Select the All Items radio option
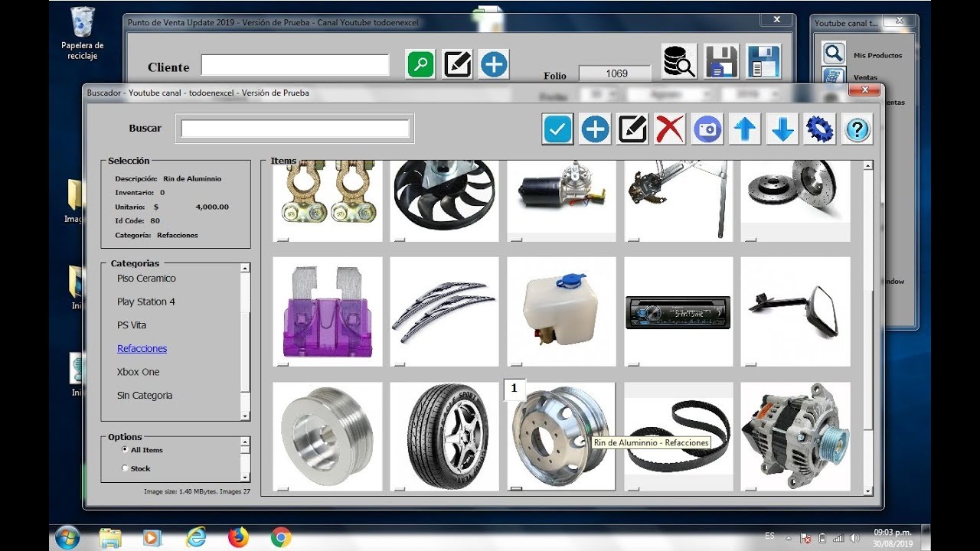 [125, 450]
